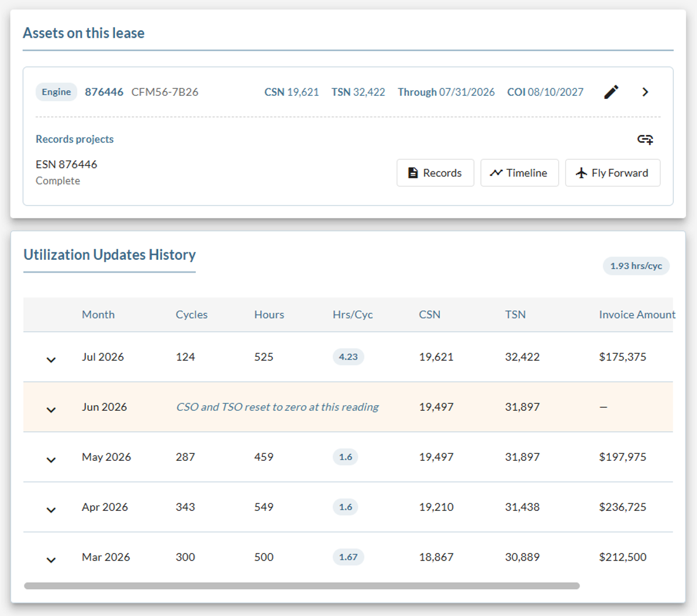Expand the Jul 2026 utilization row
This screenshot has height=616, width=697.
click(51, 360)
